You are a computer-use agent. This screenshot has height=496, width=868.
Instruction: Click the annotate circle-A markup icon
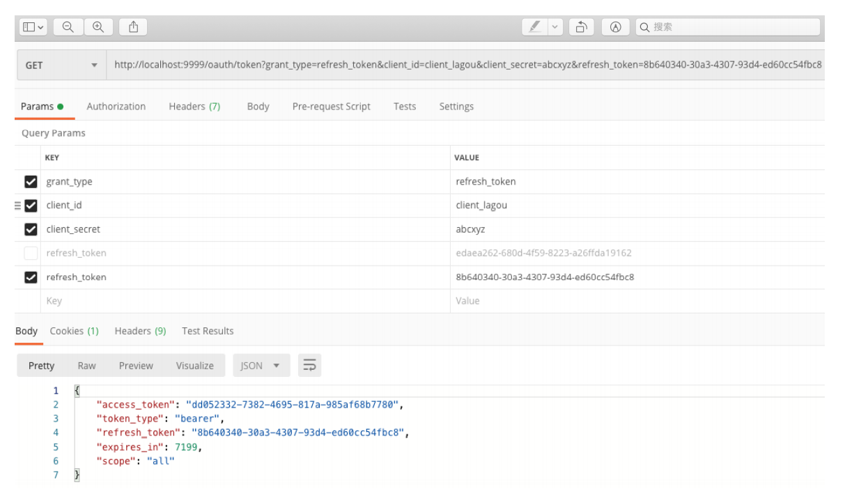(615, 26)
